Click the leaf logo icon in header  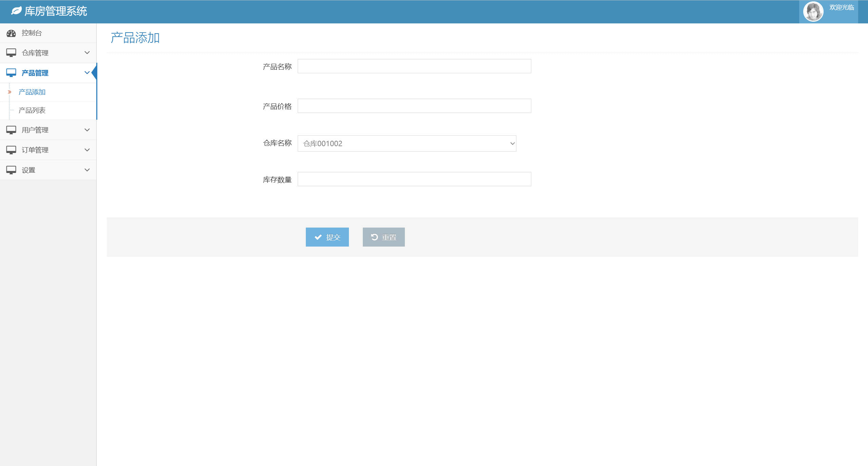pos(16,11)
